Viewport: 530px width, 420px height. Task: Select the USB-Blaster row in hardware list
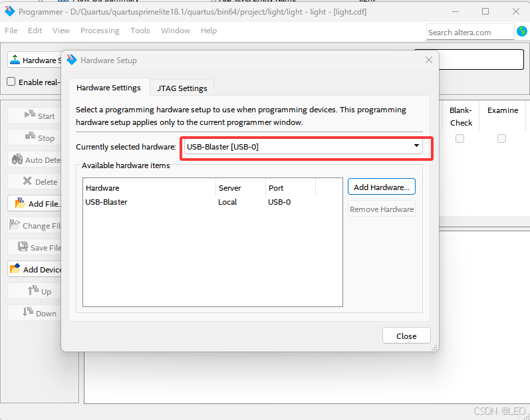click(212, 202)
